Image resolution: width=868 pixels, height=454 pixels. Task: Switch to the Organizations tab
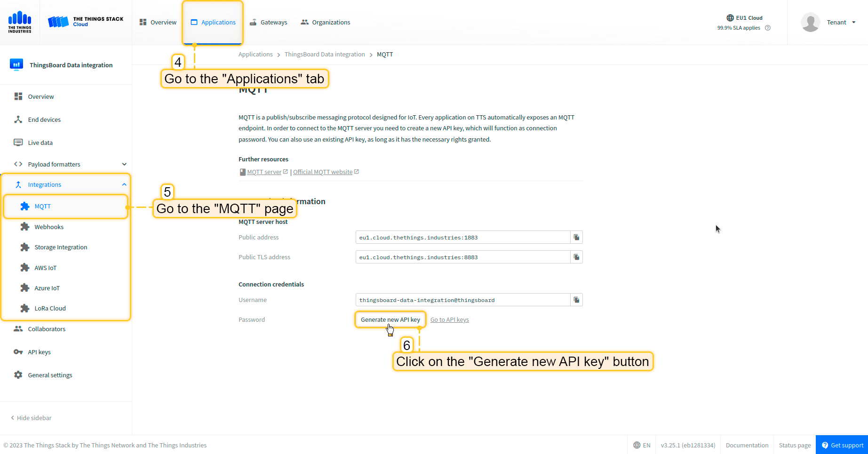point(326,23)
